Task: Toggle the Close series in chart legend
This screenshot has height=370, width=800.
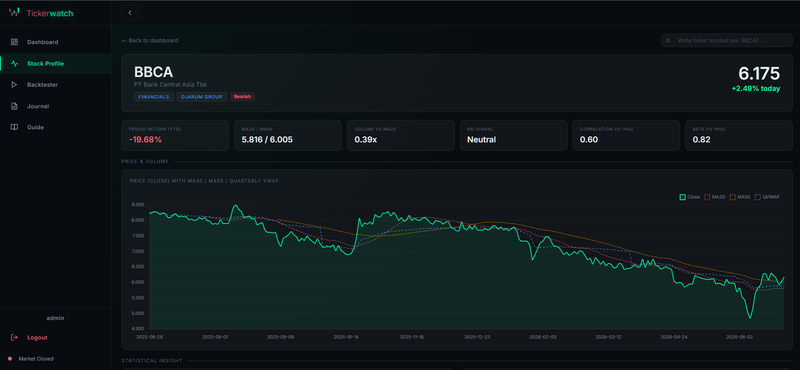Action: (689, 197)
